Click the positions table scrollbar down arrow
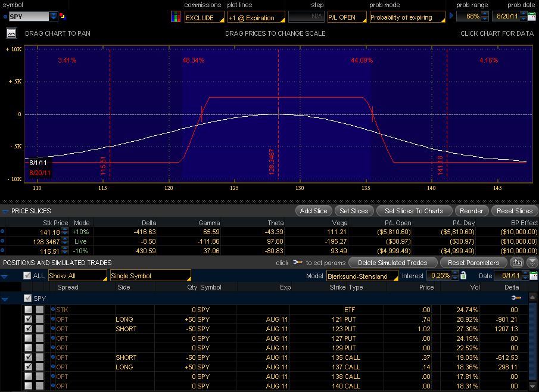This screenshot has height=392, width=539. click(532, 386)
